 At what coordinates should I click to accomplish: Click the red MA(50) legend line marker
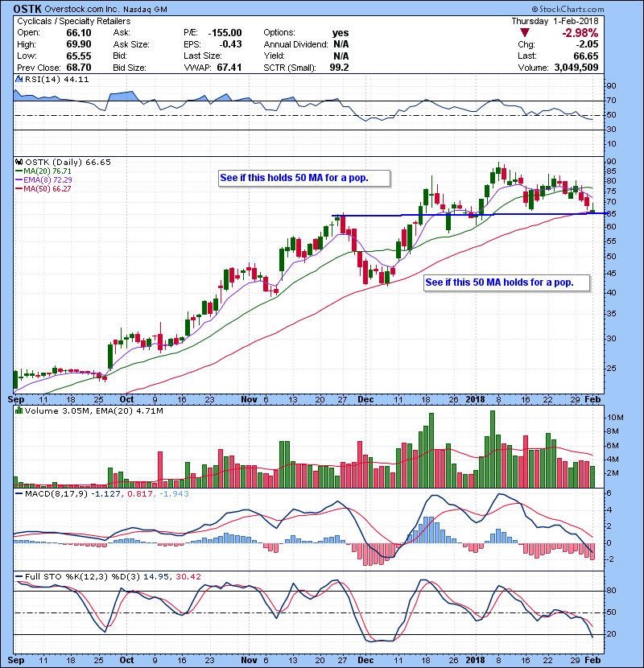click(19, 188)
